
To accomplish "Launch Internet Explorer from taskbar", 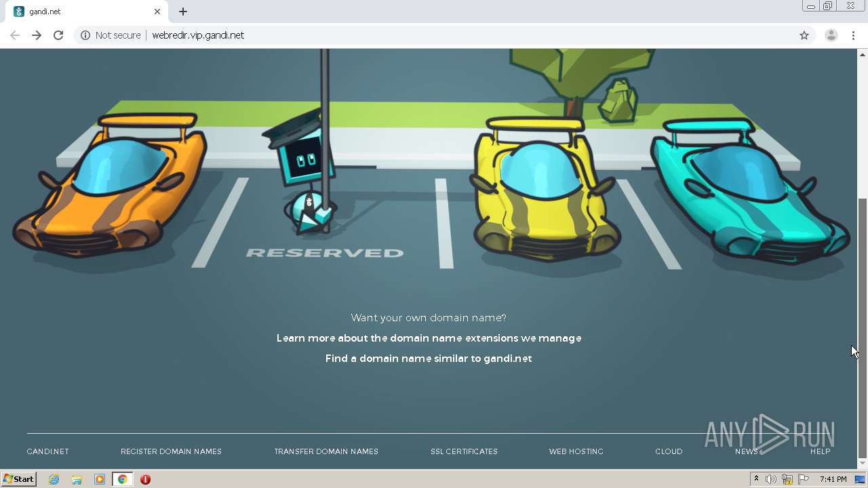I will click(54, 479).
